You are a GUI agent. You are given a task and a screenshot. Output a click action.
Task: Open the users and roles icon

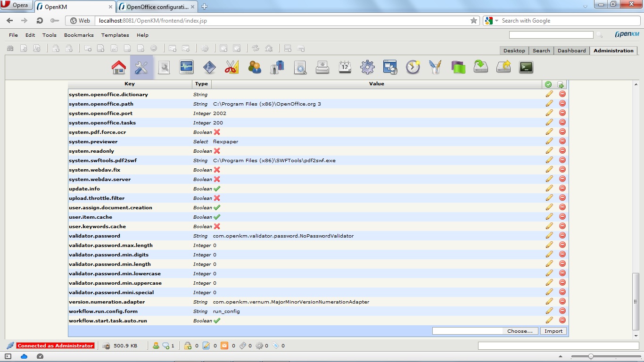pos(255,67)
